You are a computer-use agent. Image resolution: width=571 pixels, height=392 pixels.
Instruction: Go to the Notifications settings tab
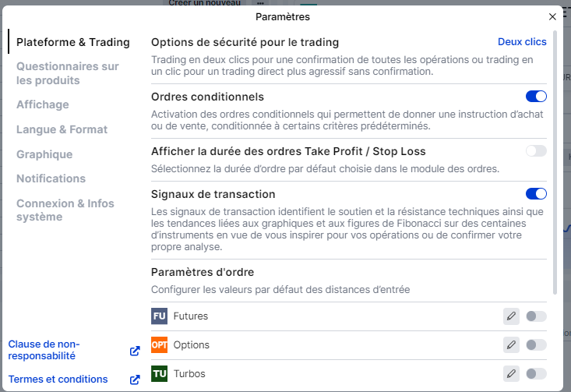click(51, 178)
